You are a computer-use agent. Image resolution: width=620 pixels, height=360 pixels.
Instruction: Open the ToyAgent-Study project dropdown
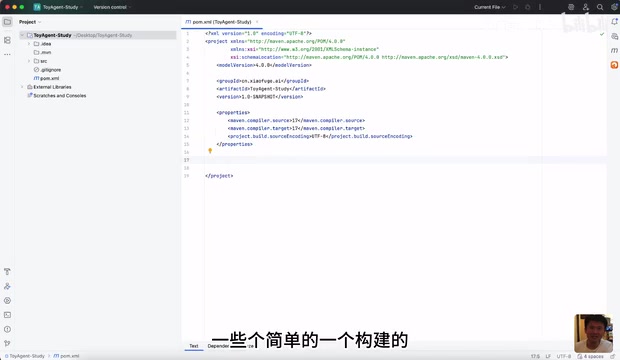click(x=59, y=7)
